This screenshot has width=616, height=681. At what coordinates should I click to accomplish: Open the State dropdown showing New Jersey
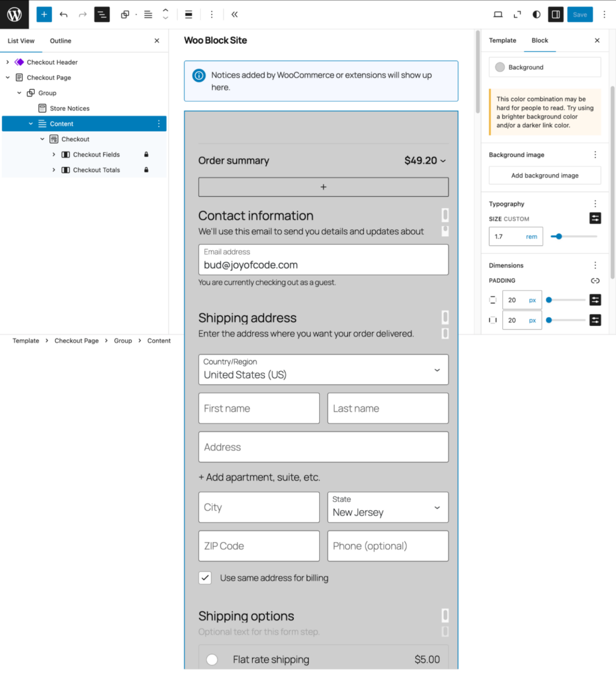[x=388, y=507]
